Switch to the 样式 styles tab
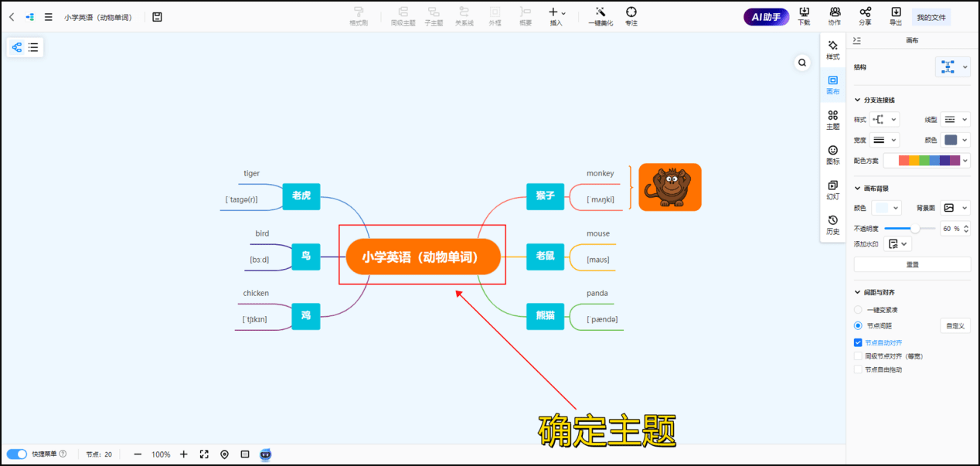 [833, 49]
